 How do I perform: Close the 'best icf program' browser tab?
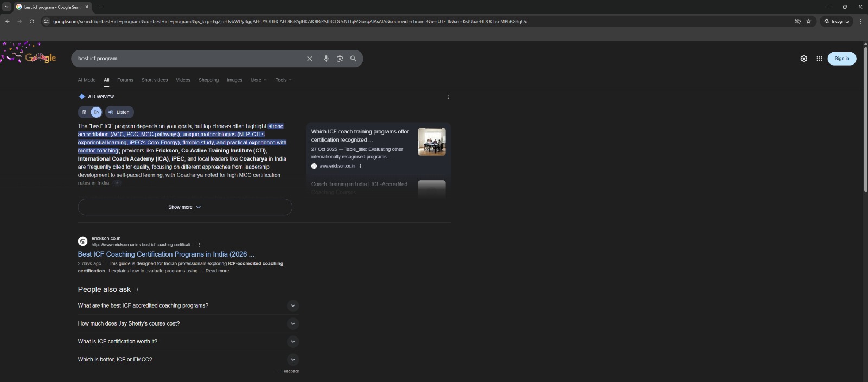coord(87,7)
